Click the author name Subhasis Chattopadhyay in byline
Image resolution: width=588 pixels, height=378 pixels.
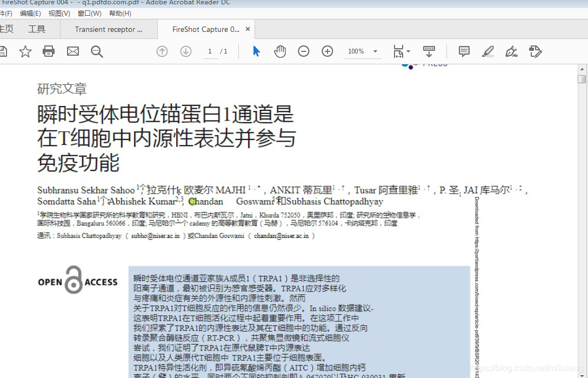tap(335, 202)
